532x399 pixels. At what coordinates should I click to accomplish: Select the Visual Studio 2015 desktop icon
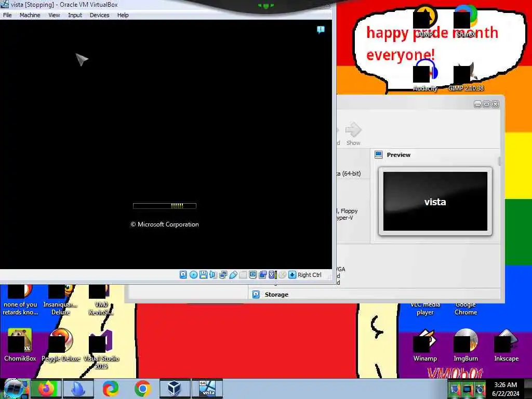click(x=101, y=349)
